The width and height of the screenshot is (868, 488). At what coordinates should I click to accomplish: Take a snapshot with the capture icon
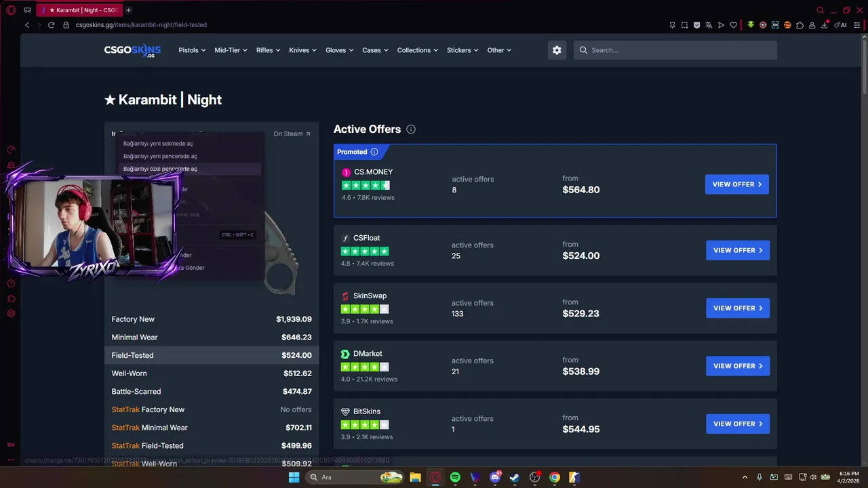[x=685, y=25]
